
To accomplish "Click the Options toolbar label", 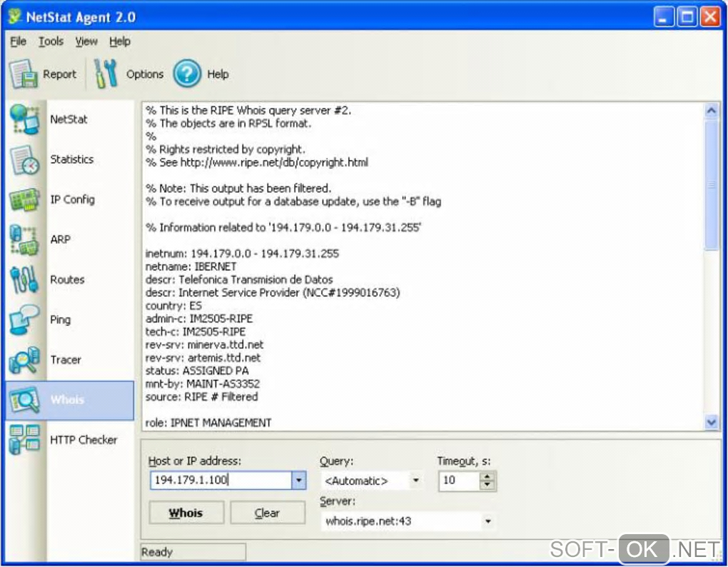I will (x=145, y=74).
